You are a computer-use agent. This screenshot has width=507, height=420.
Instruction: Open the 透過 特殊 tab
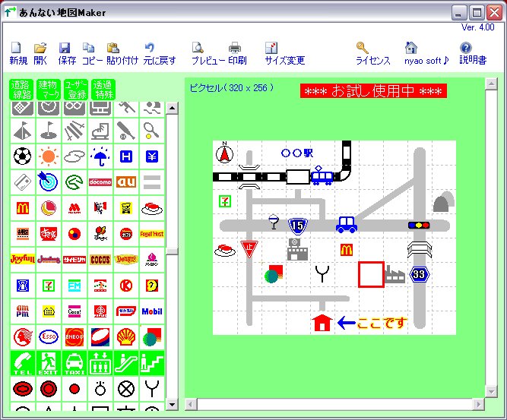click(102, 90)
